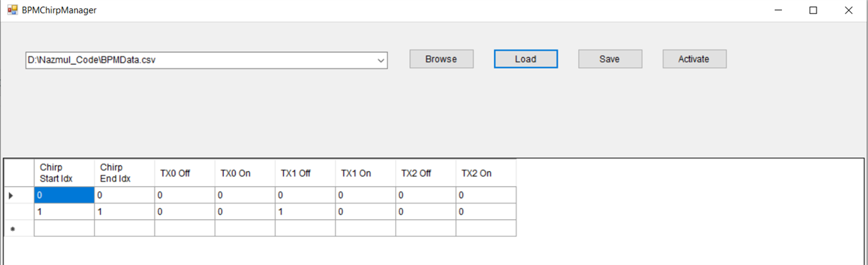This screenshot has height=265, width=868.
Task: Click into the file path text field
Action: click(x=200, y=61)
